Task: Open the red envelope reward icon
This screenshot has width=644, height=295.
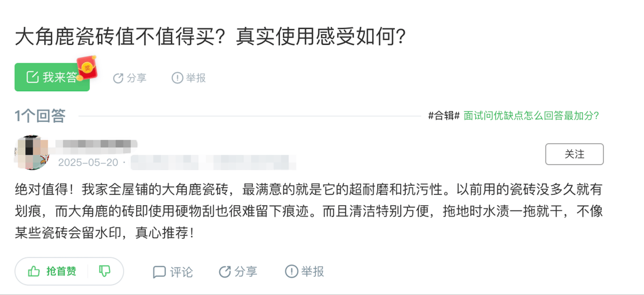Action: pyautogui.click(x=87, y=68)
